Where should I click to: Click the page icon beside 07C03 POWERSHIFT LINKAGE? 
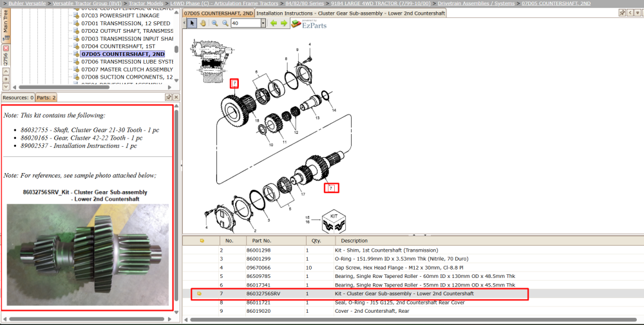click(76, 15)
